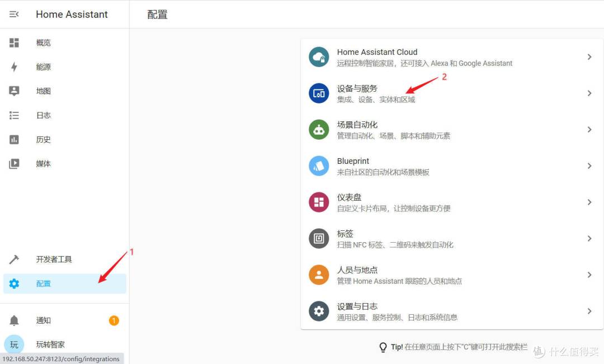Open 地图 from the sidebar

pos(65,91)
